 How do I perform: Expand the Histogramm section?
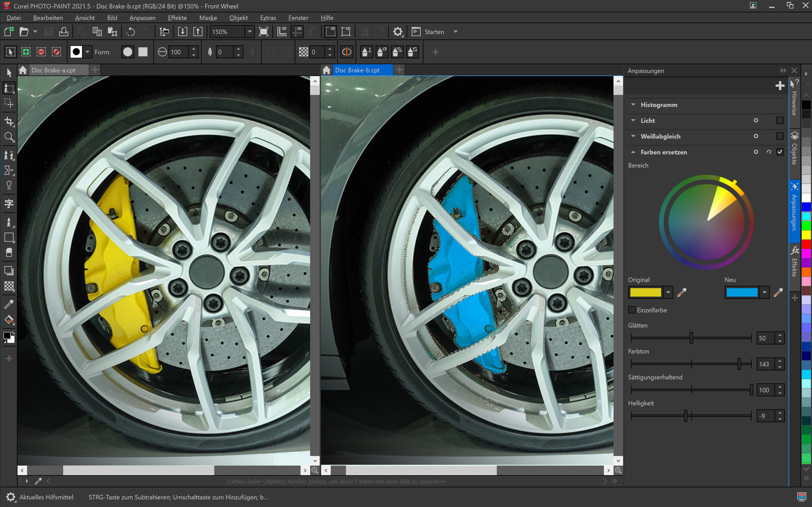(x=633, y=105)
